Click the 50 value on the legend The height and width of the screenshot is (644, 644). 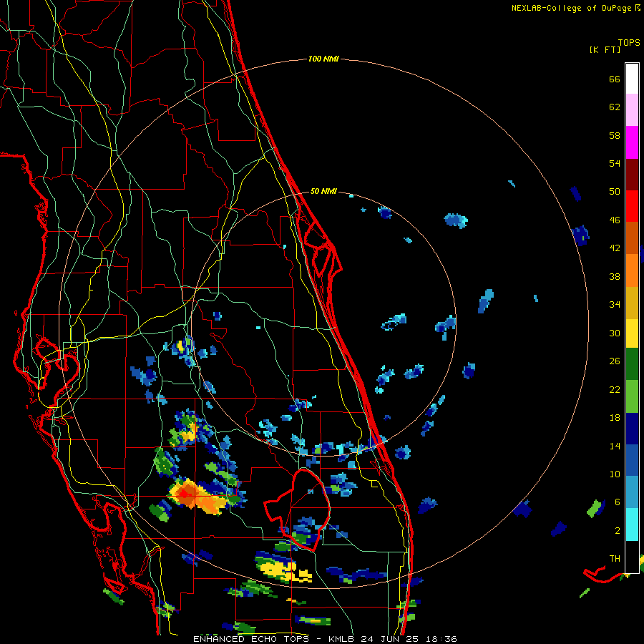[615, 192]
